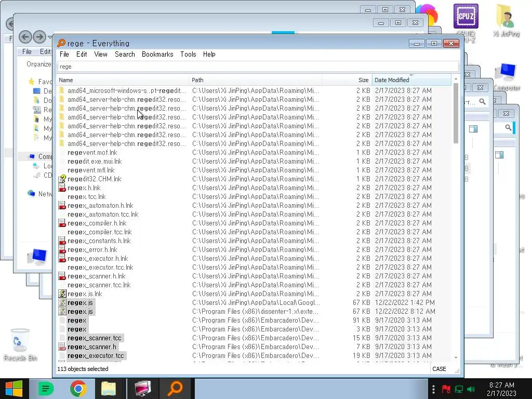Viewport: 532px width, 399px height.
Task: Click the regex_scanner.h header file icon
Action: pyautogui.click(x=62, y=347)
